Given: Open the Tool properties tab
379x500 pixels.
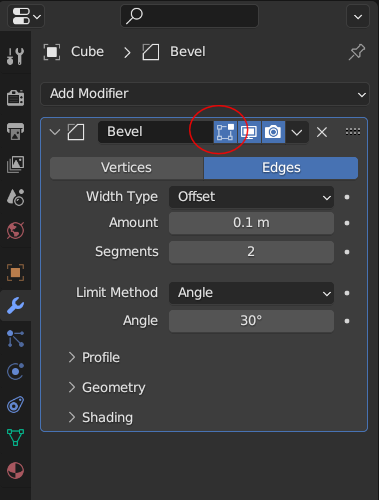Looking at the screenshot, I should tap(15, 56).
